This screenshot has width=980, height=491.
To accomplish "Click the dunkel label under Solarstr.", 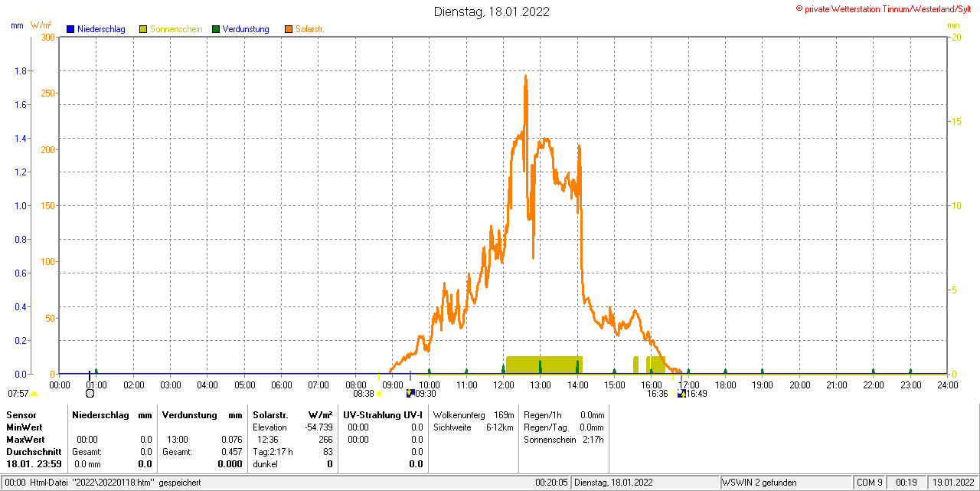I will click(266, 464).
